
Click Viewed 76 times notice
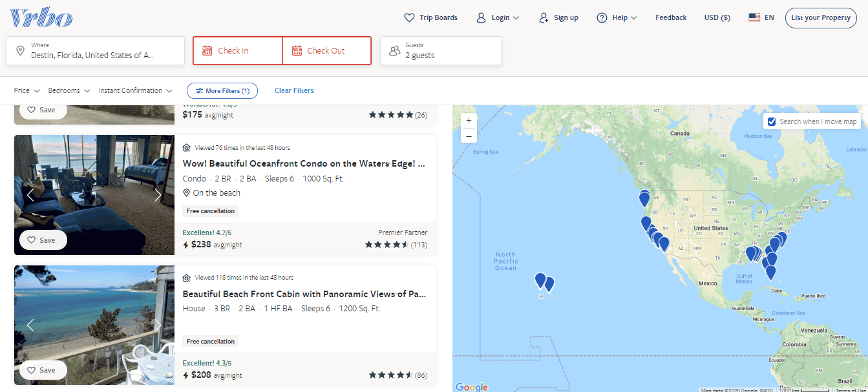(237, 148)
